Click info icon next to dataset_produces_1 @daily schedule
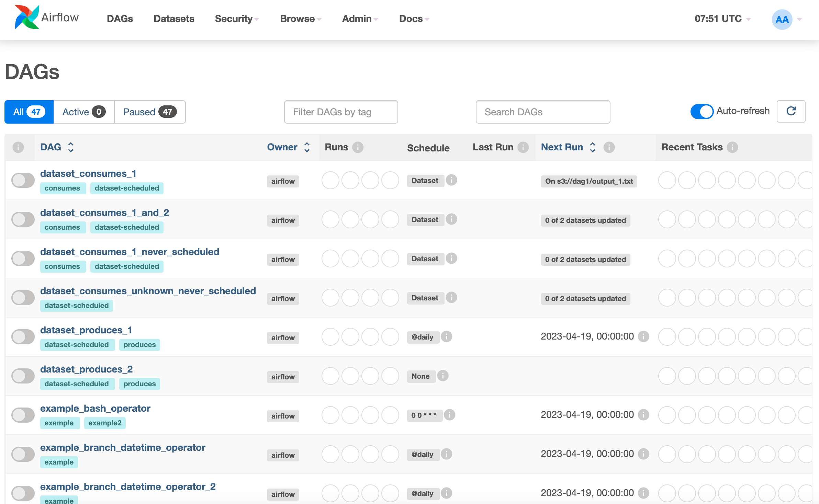Image resolution: width=819 pixels, height=504 pixels. [446, 337]
